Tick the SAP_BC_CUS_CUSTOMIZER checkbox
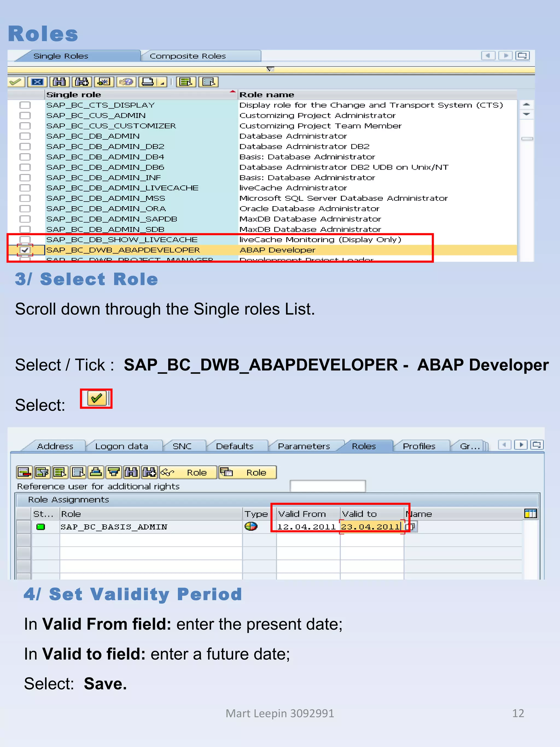Image resolution: width=560 pixels, height=747 pixels. (25, 126)
